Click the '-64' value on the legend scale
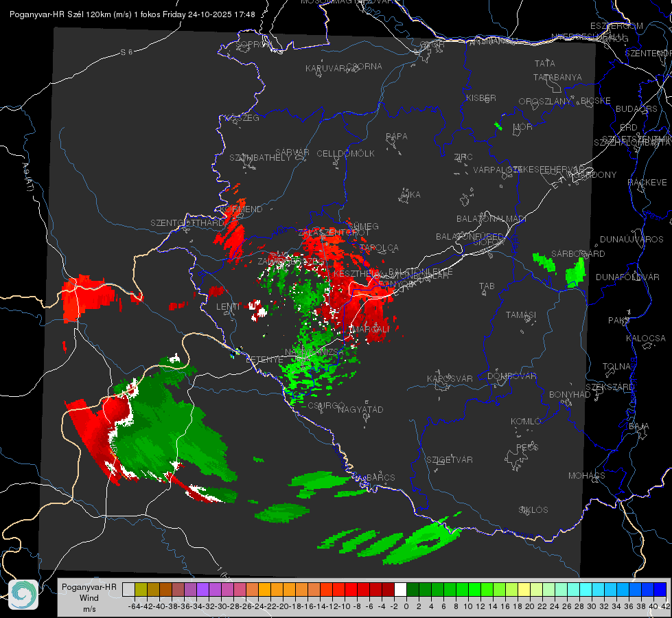The width and height of the screenshot is (672, 618). (x=134, y=606)
